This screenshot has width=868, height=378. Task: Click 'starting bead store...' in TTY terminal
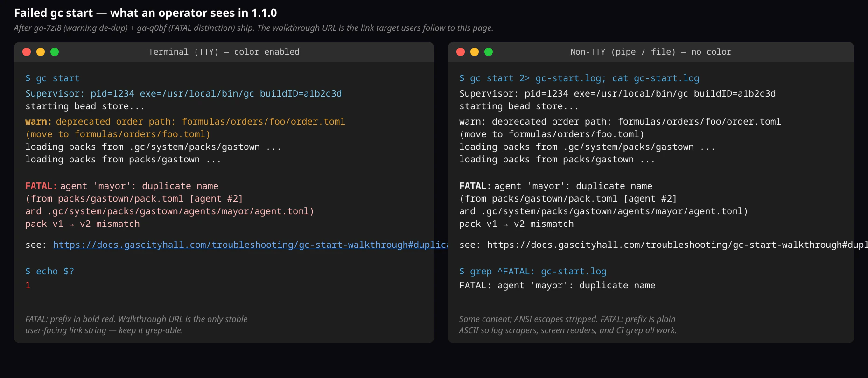(85, 106)
